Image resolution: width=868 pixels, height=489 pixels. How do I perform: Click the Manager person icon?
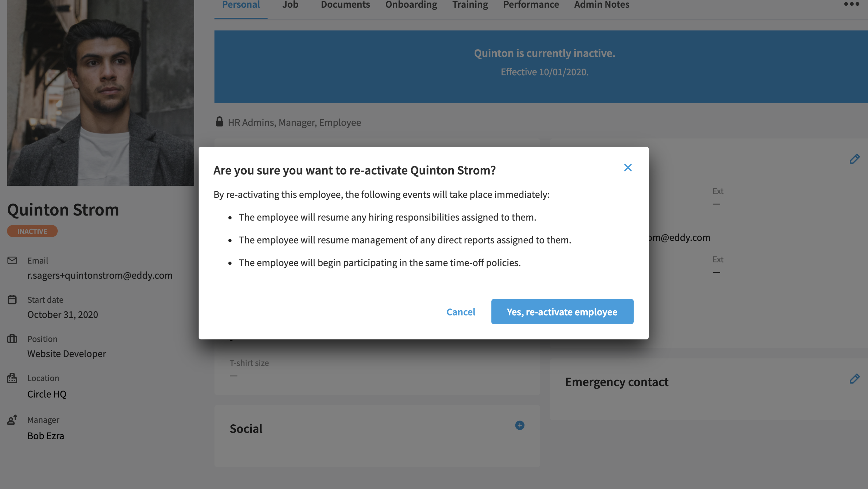pos(12,420)
